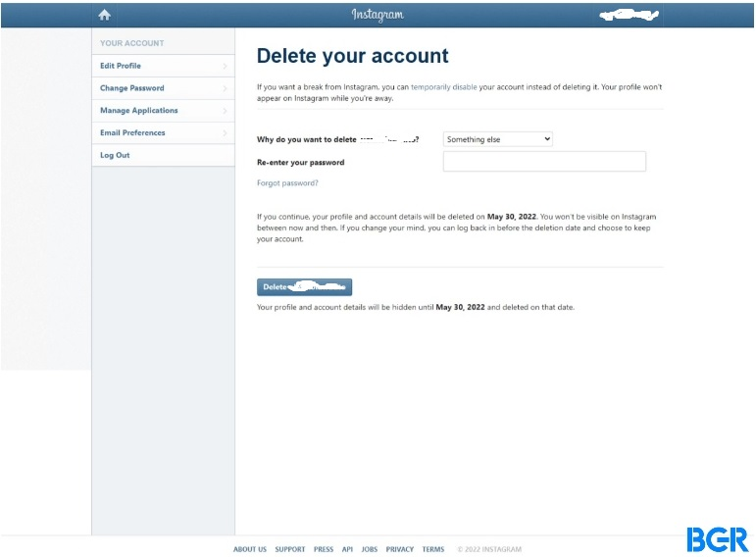Click the 'Re-enter your password' label
Viewport: 756px width, 557px height.
[300, 163]
